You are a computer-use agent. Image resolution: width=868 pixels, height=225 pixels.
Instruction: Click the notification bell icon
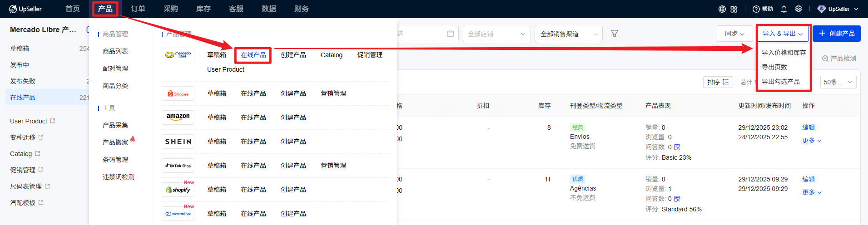pos(784,9)
